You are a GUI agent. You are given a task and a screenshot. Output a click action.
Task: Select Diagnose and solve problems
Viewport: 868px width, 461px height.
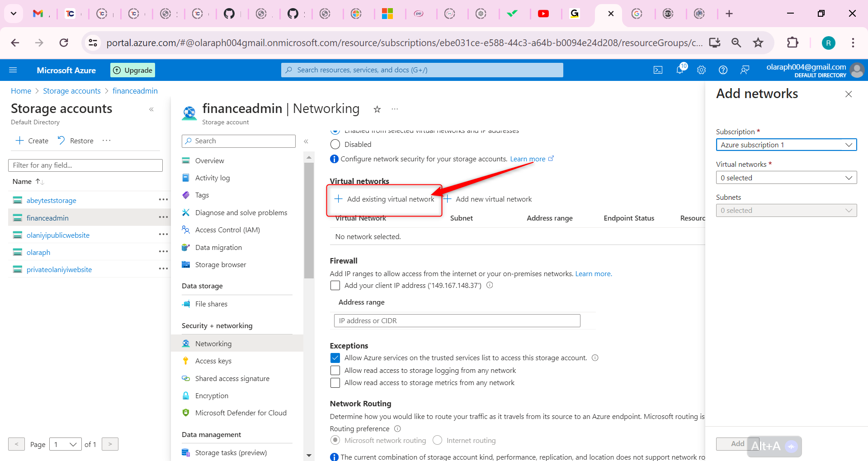[241, 212]
